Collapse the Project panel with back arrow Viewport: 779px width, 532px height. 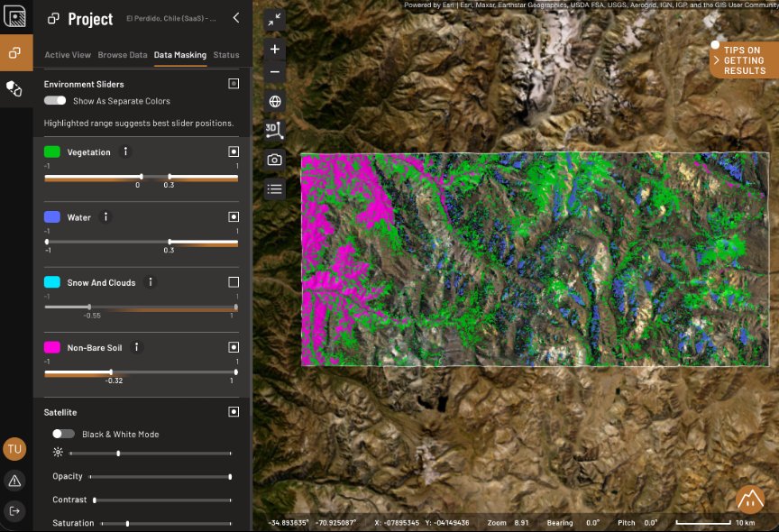coord(236,18)
